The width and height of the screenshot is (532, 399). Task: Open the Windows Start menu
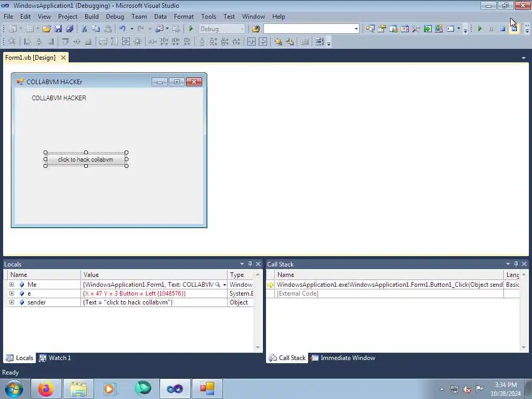tap(14, 389)
